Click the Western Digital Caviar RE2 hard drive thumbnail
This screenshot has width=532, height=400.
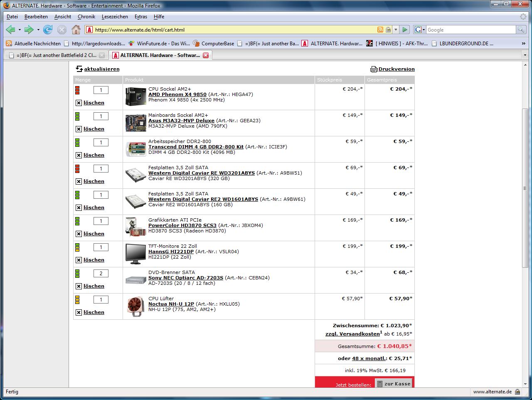136,202
